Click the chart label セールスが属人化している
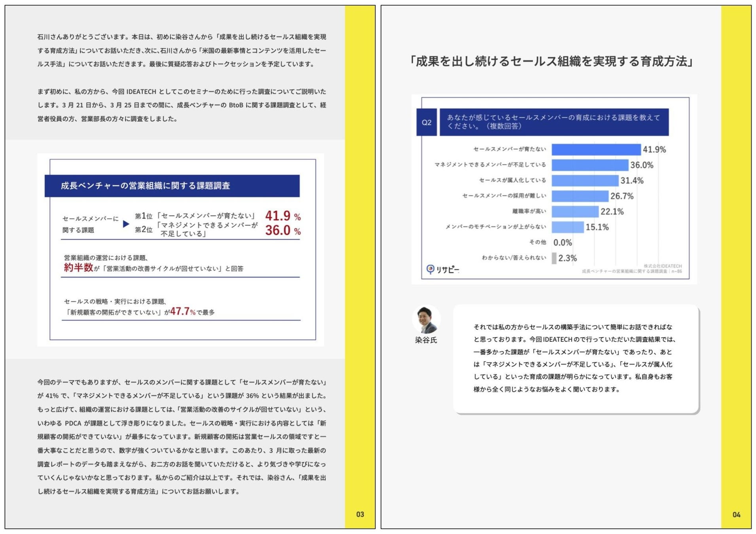Screen dimensions: 756x534 pos(513,180)
